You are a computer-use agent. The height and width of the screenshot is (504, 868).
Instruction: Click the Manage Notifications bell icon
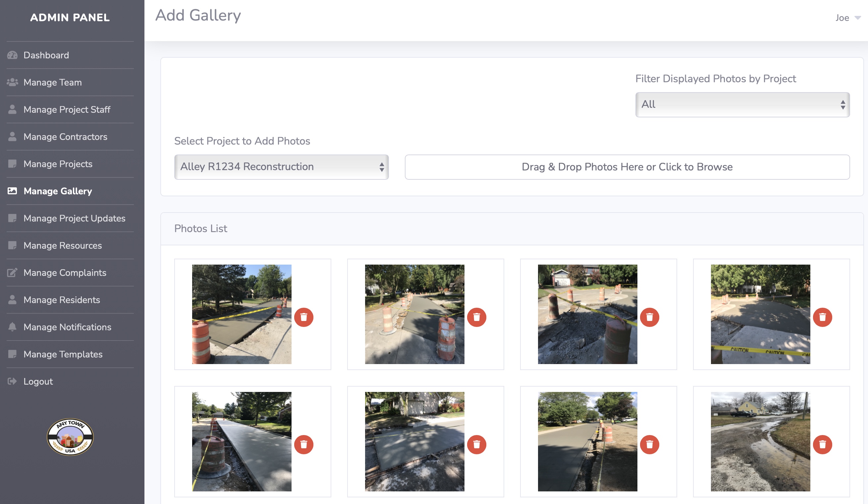12,327
